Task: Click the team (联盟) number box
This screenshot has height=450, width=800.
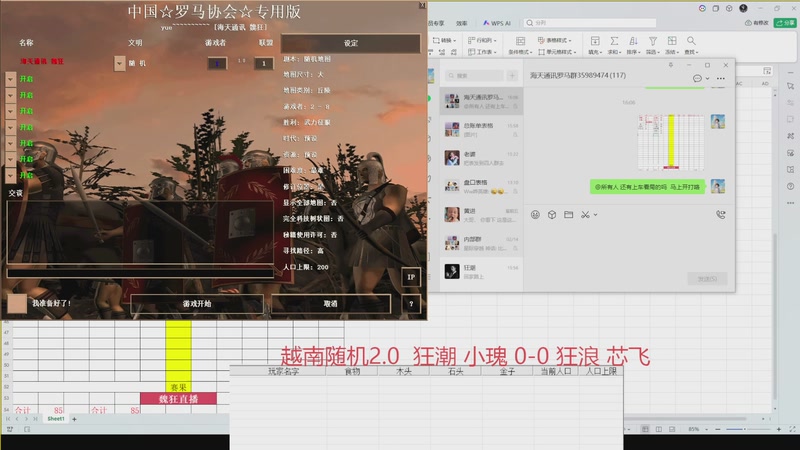Action: (x=264, y=63)
